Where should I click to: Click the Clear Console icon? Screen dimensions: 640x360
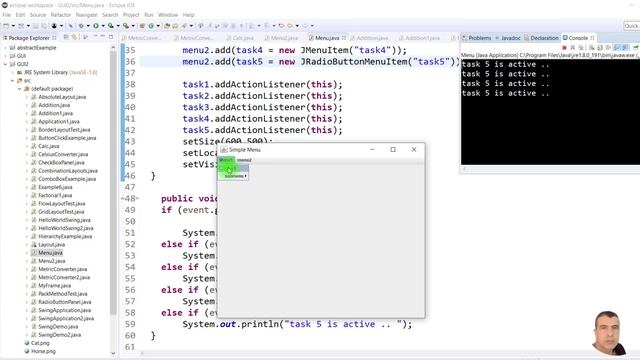(x=592, y=48)
